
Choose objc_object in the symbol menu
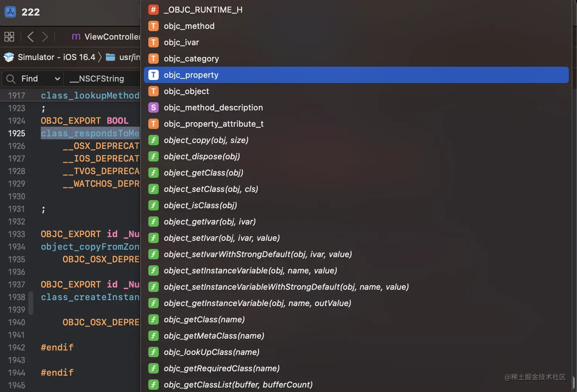point(356,91)
